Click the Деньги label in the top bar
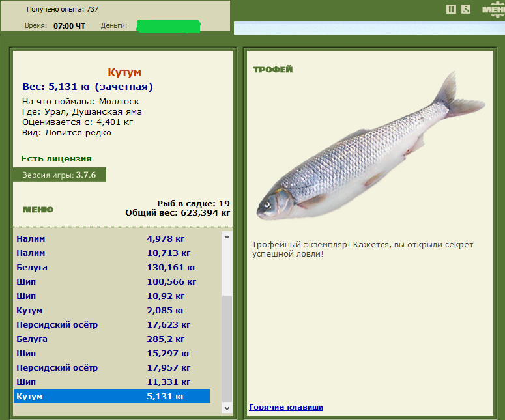Viewport: 505px width, 420px height. click(114, 26)
